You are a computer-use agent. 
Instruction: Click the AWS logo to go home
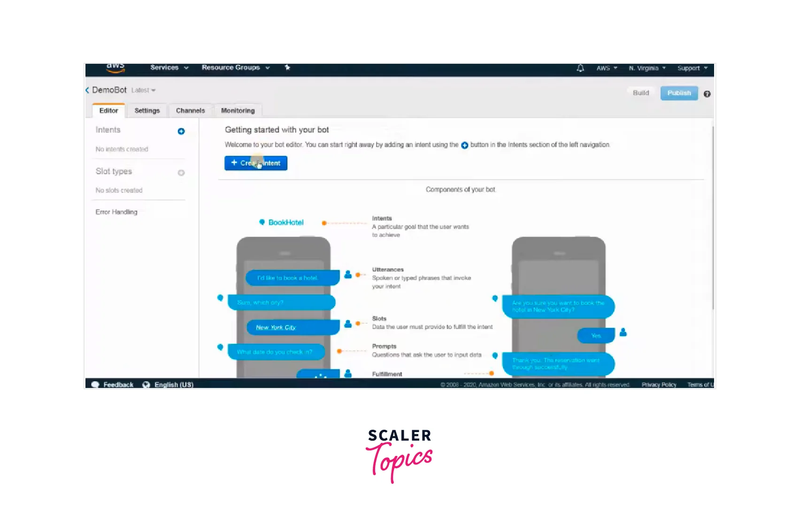pos(115,68)
